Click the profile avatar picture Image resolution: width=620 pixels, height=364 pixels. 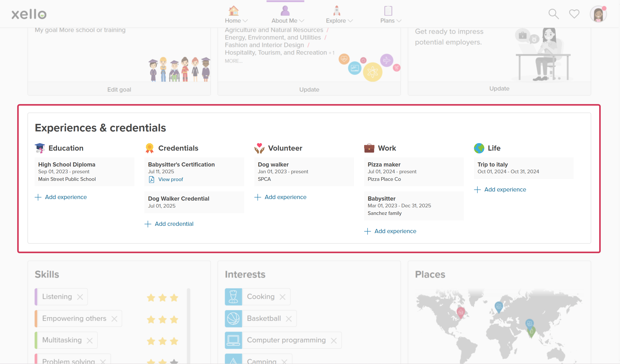(x=598, y=14)
